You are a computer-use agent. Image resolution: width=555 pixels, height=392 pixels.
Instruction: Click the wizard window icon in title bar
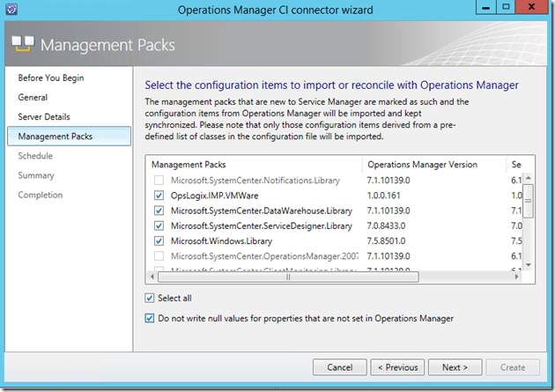coord(13,9)
